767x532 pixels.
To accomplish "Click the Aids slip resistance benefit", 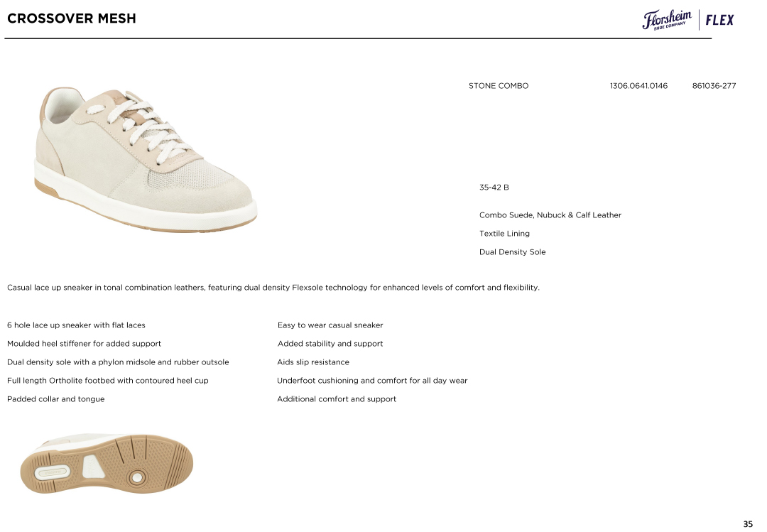I will [x=313, y=362].
